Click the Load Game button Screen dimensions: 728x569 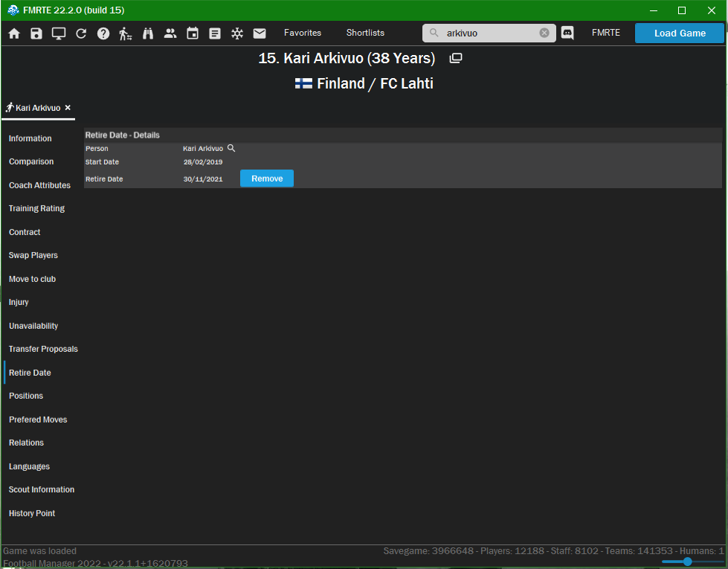[680, 33]
